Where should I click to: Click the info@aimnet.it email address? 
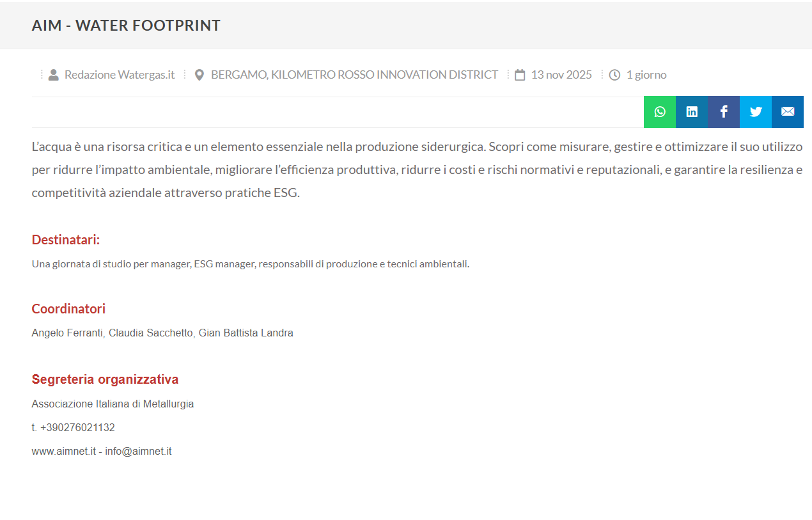(x=138, y=452)
